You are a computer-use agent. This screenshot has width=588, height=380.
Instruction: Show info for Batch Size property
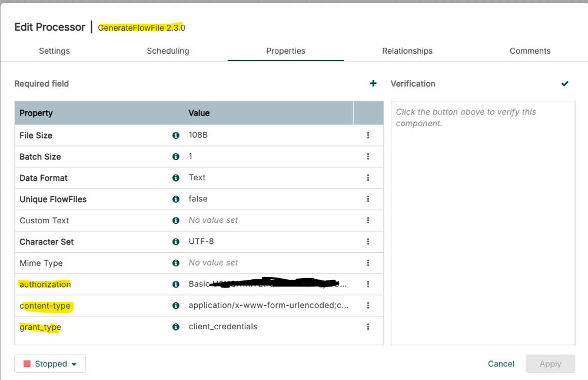click(x=175, y=157)
